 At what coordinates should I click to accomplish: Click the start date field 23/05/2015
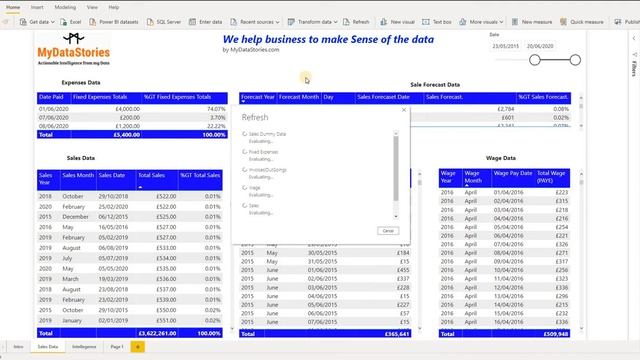coord(505,46)
